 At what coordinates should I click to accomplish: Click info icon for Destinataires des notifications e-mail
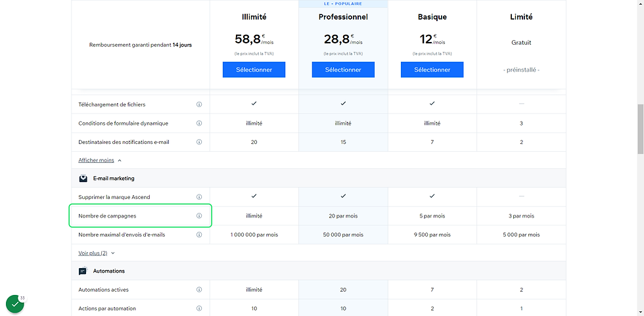coord(199,142)
